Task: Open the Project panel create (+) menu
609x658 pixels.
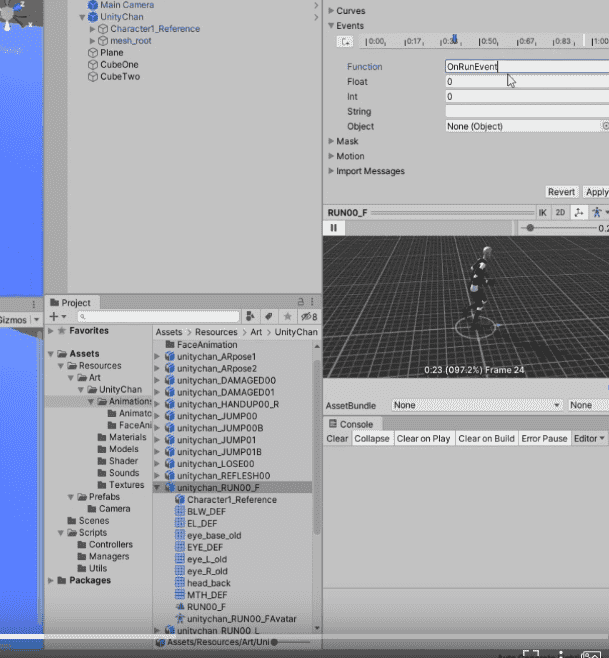Action: [x=57, y=316]
